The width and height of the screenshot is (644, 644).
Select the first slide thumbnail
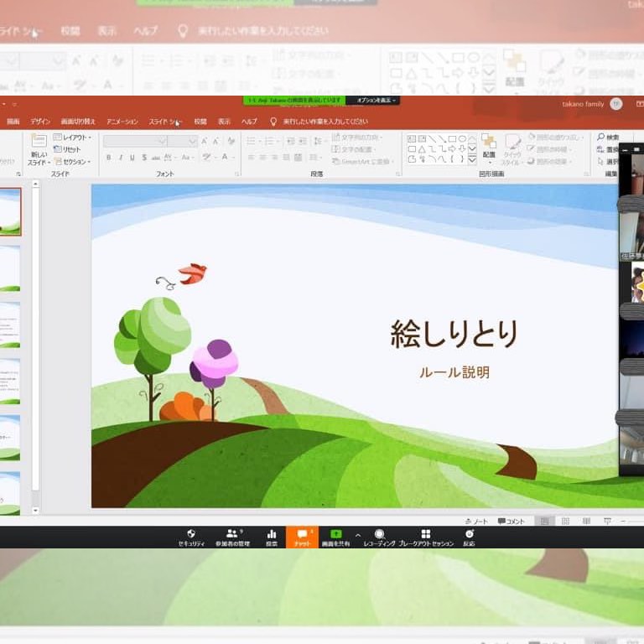tap(10, 211)
